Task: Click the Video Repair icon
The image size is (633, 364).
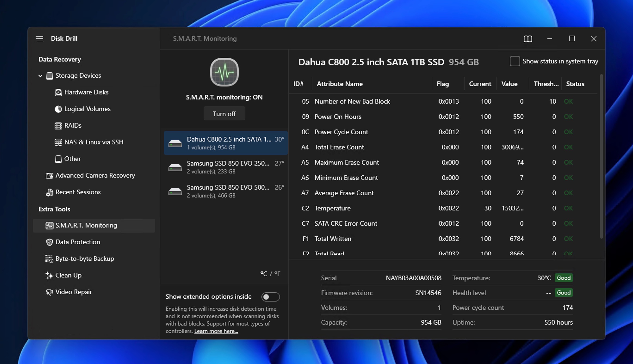Action: pos(49,292)
